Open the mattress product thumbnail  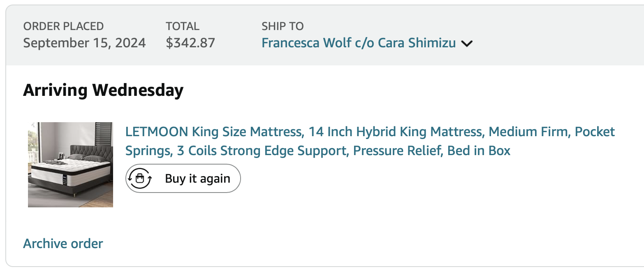coord(70,165)
